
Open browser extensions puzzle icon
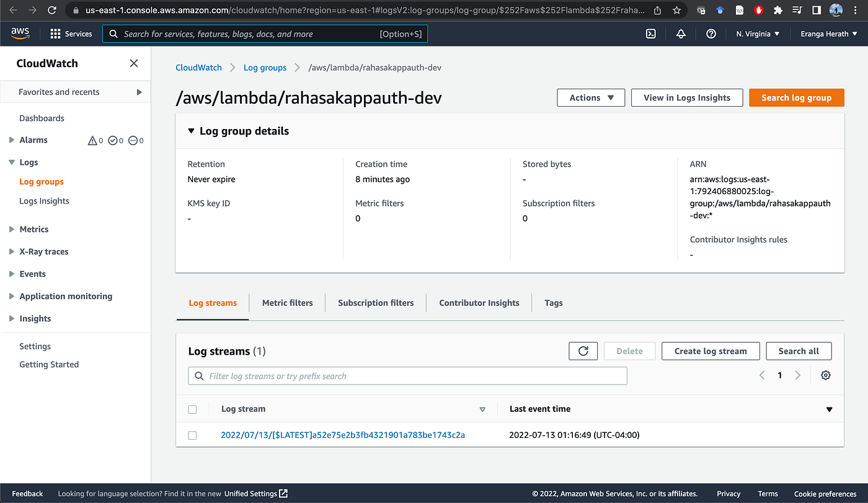click(779, 10)
